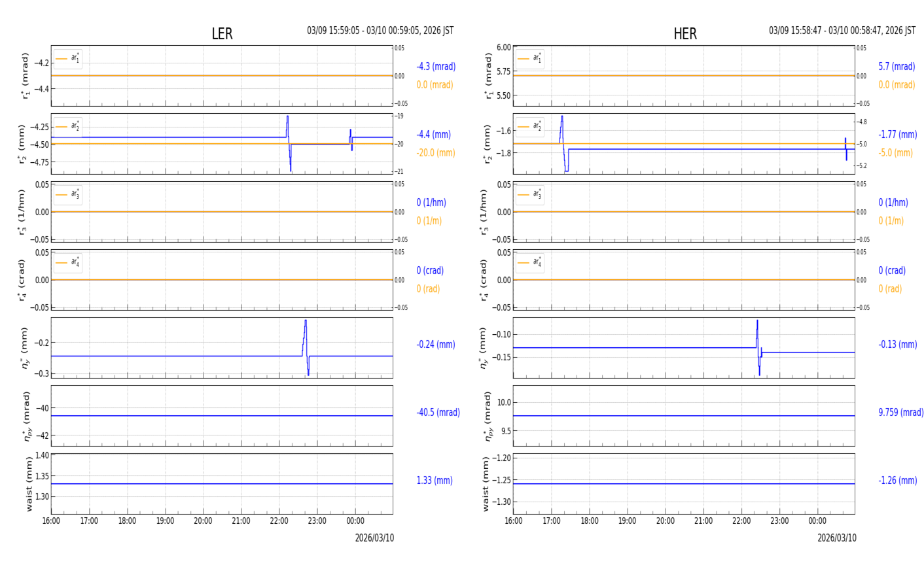Viewport: 924px width, 565px height.
Task: Click the ∂r4* legend in the LER plot
Action: (x=68, y=262)
